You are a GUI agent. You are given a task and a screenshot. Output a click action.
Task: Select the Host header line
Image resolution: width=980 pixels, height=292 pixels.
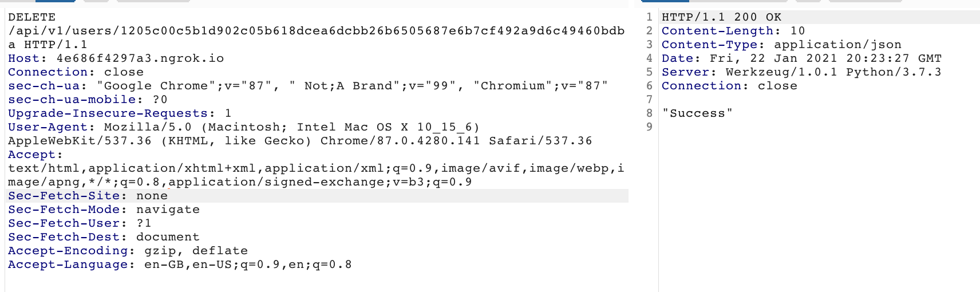pos(116,58)
